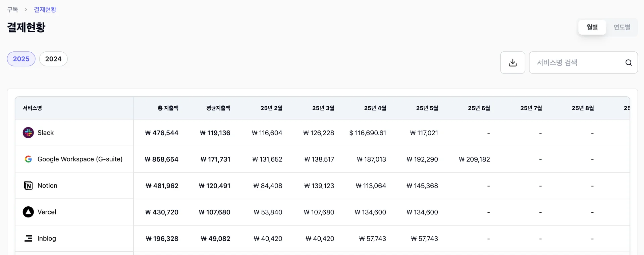Select the 2025 year filter
Screen dimensions: 644x255
tap(21, 59)
